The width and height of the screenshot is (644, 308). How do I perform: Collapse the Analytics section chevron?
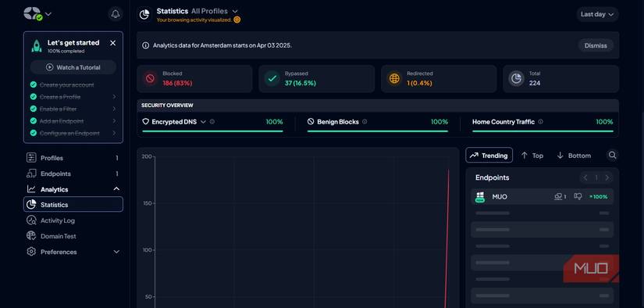[x=116, y=189]
